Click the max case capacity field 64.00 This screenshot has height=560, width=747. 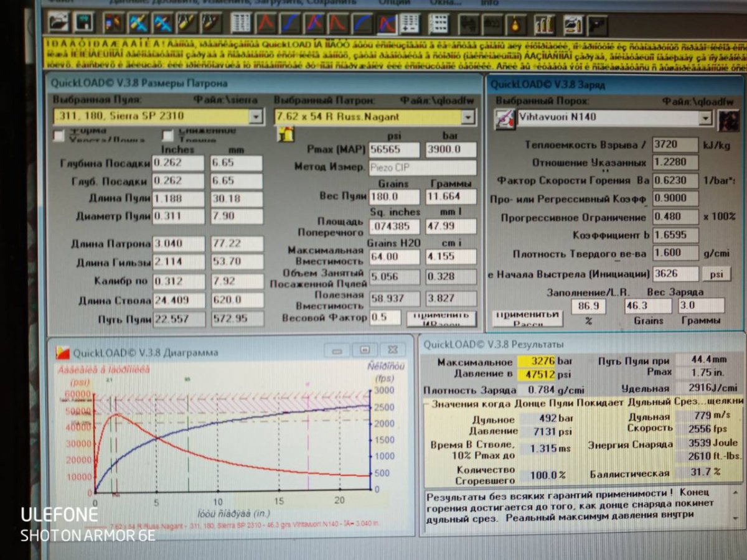(394, 256)
